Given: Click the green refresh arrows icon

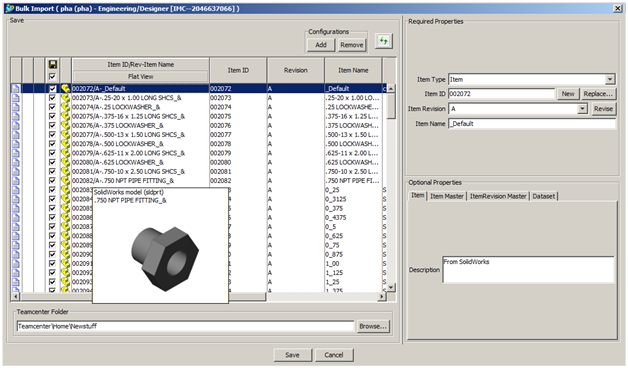Looking at the screenshot, I should point(383,41).
